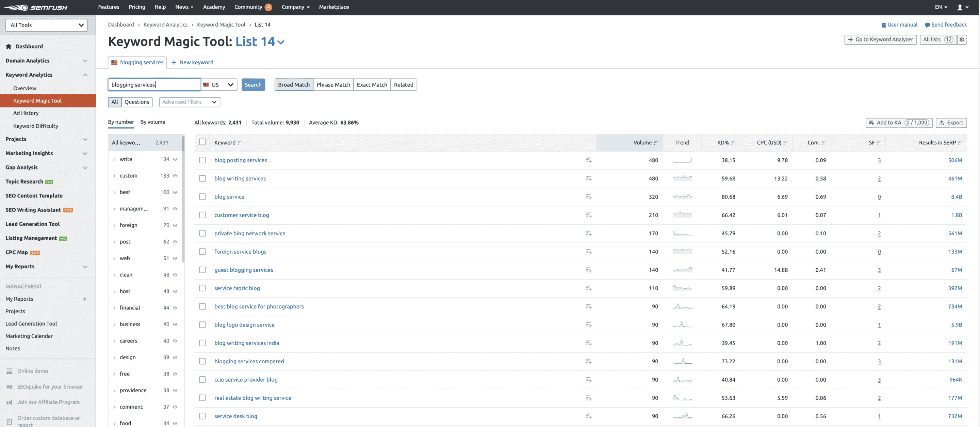
Task: Open the US country database dropdown
Action: click(x=219, y=84)
